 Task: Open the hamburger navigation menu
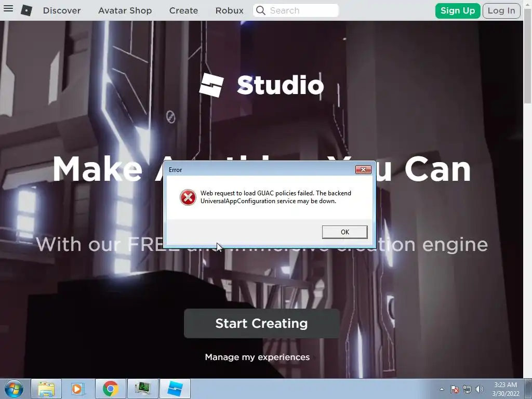click(8, 8)
